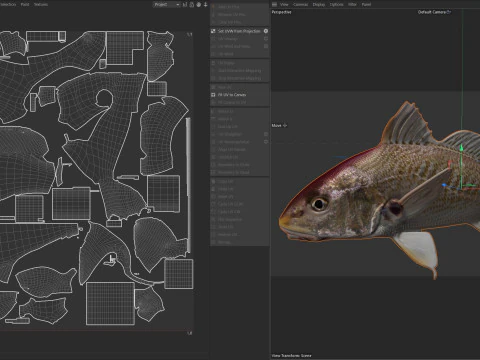The height and width of the screenshot is (360, 480).
Task: Click the Move tool label in viewport
Action: click(x=276, y=126)
